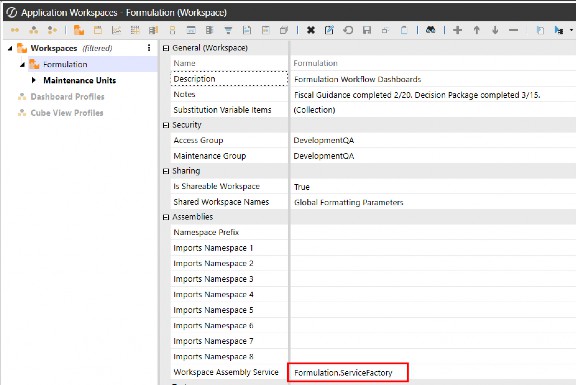The width and height of the screenshot is (576, 385).
Task: Collapse the Security property section
Action: (x=166, y=125)
